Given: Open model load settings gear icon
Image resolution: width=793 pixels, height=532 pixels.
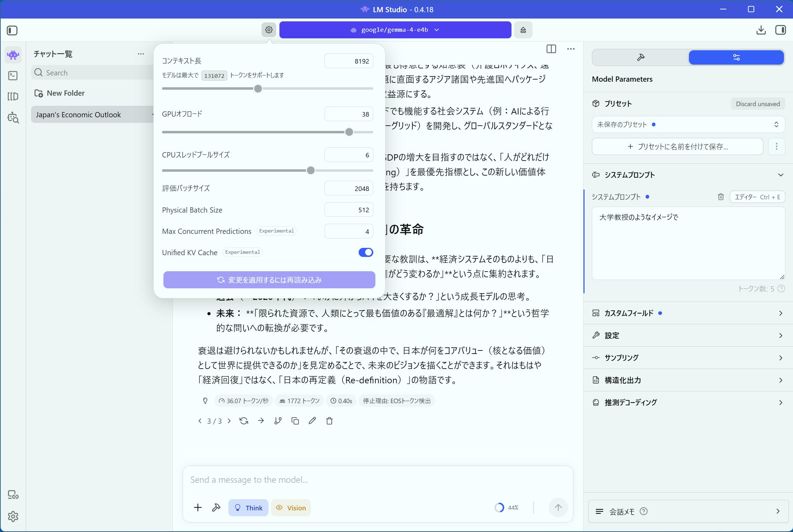Looking at the screenshot, I should click(x=269, y=30).
